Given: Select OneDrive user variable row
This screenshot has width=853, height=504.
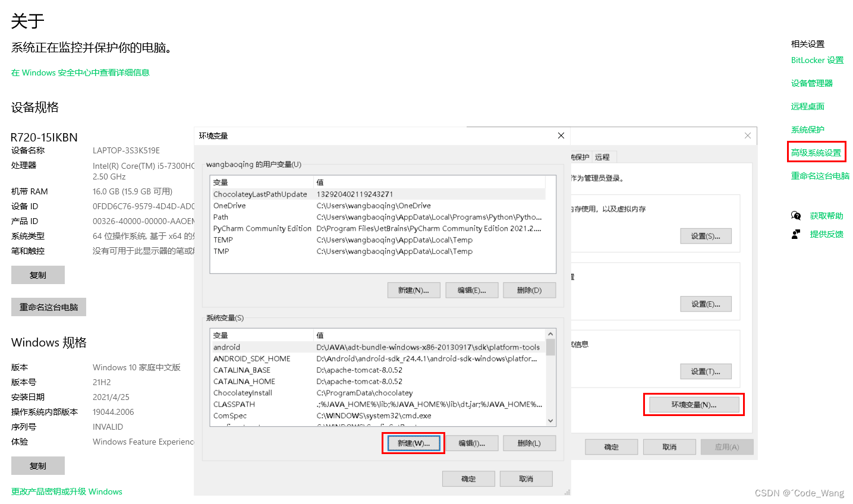Looking at the screenshot, I should click(x=378, y=206).
